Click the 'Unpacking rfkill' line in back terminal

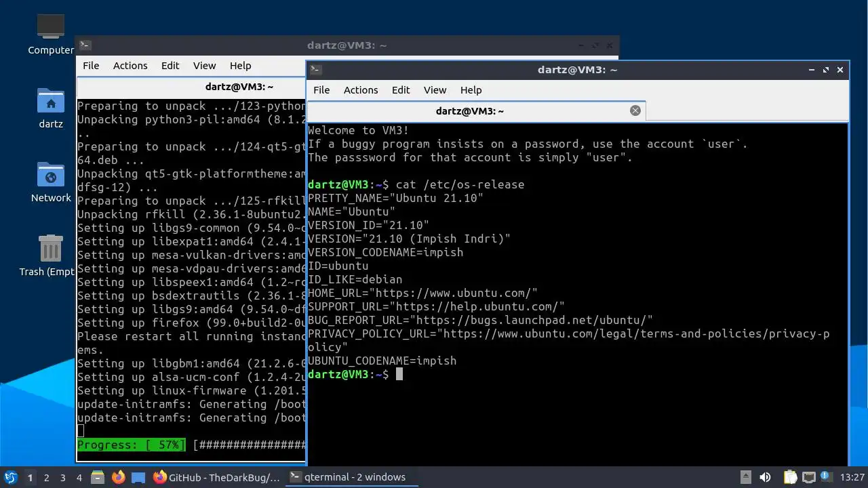pyautogui.click(x=191, y=214)
